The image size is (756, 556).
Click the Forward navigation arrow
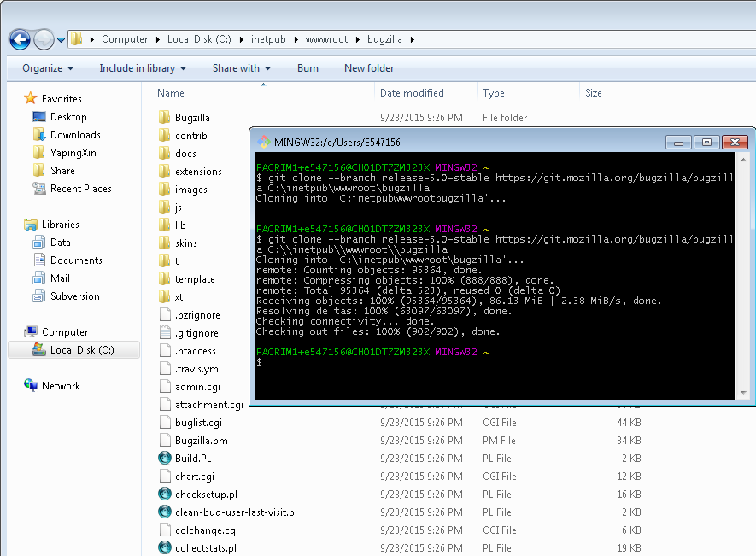point(44,39)
